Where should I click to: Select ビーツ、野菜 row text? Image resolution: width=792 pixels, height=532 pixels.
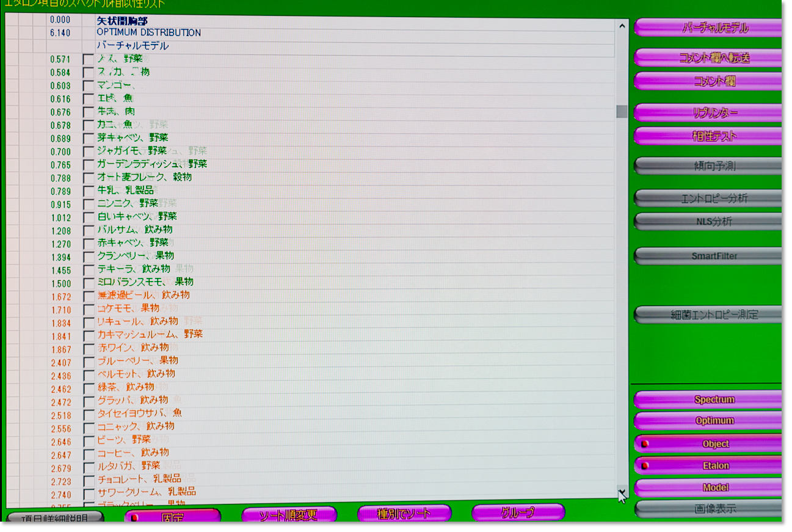(124, 440)
